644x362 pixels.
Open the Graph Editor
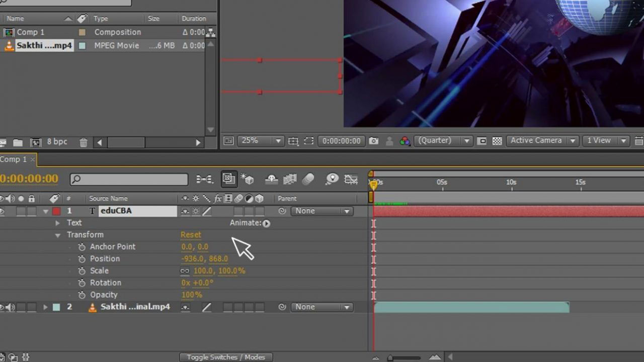(351, 178)
